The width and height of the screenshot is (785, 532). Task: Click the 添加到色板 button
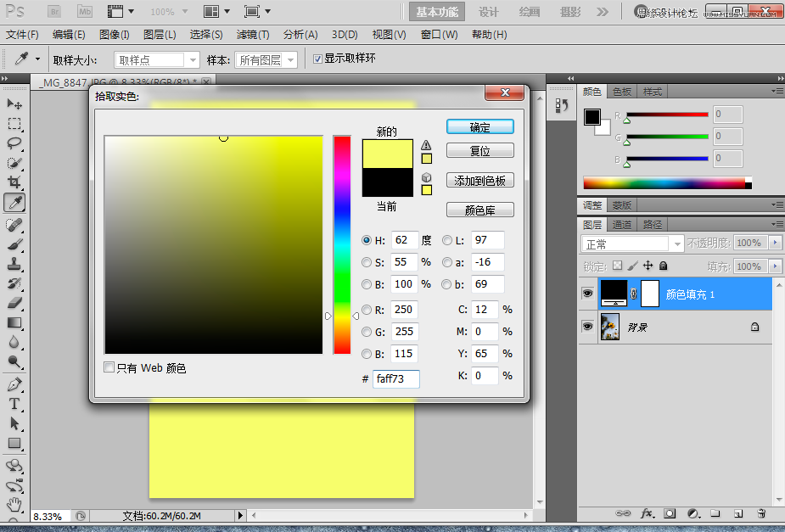[x=479, y=181]
